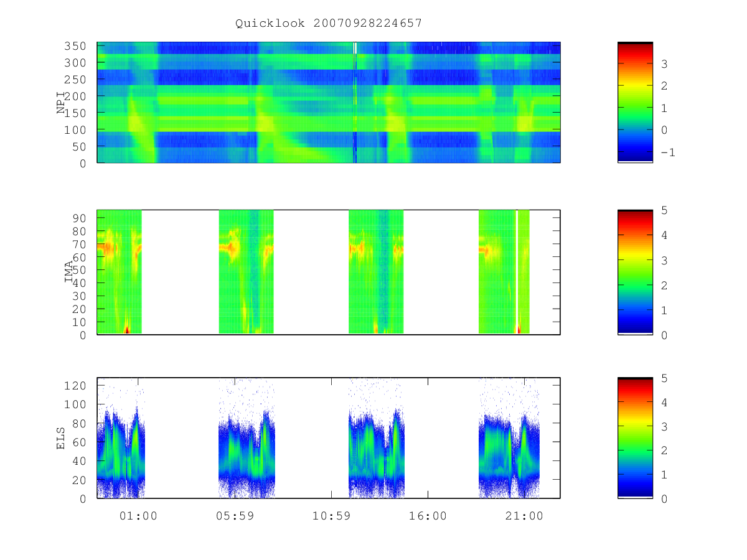Click the 3 label on NPI colorbar
The image size is (747, 560).
(x=664, y=63)
